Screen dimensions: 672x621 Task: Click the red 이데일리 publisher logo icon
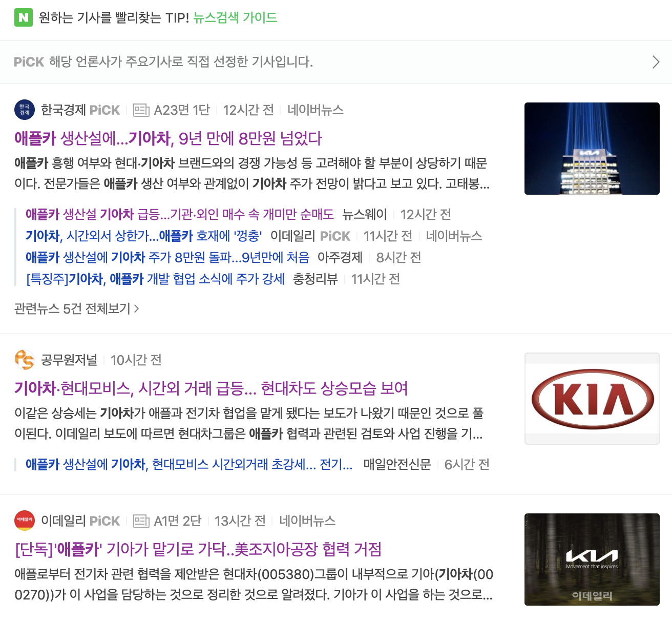(x=25, y=521)
